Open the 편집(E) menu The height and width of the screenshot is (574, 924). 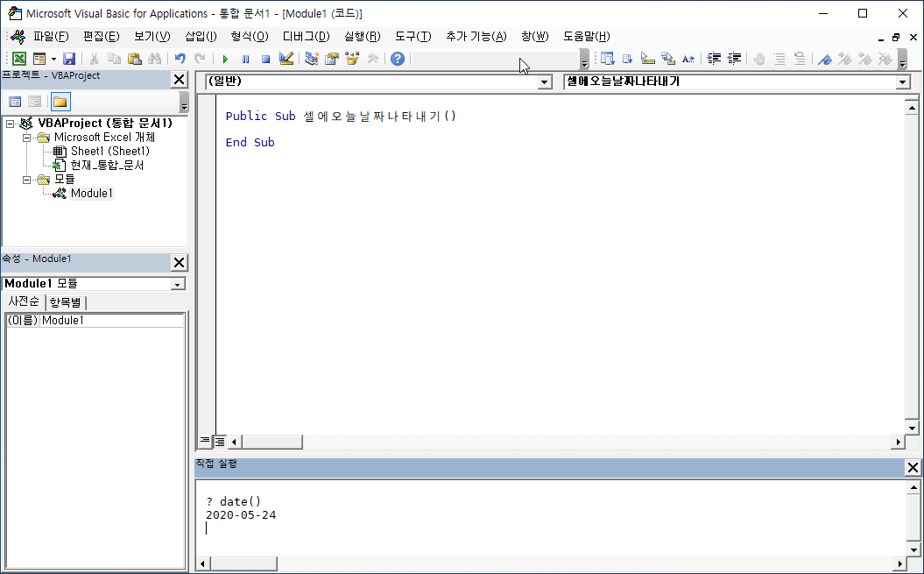click(x=102, y=37)
